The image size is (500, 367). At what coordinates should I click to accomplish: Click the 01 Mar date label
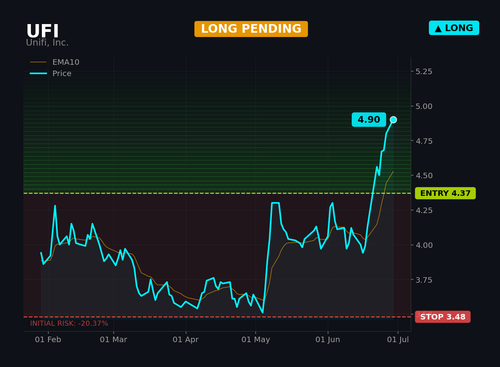click(113, 340)
